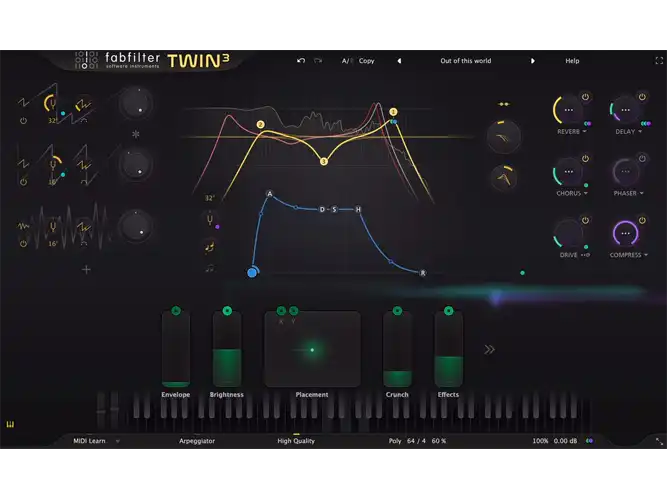Click tuning fork knob of second oscillator
The image size is (667, 500).
tap(53, 165)
